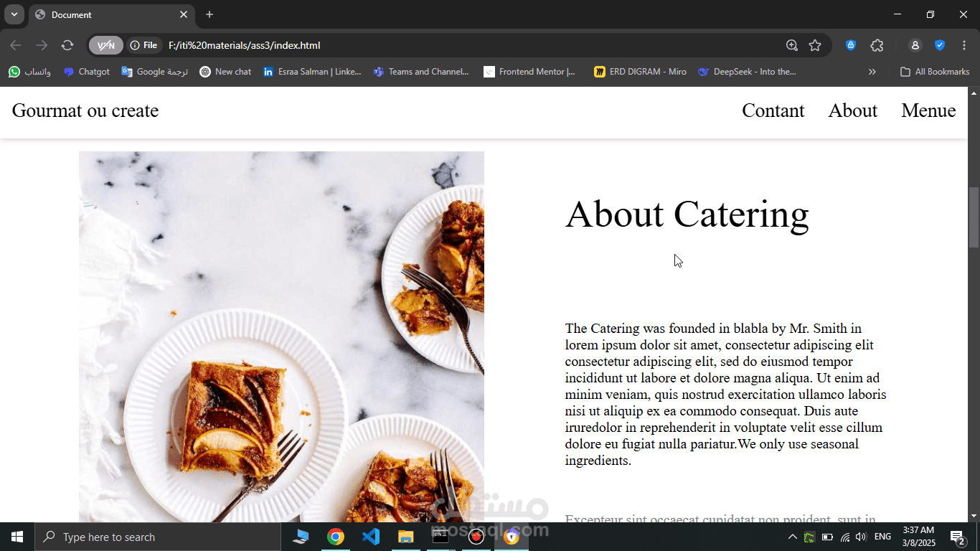The image size is (980, 551).
Task: Open the WhatsApp bookmark
Action: [x=30, y=72]
